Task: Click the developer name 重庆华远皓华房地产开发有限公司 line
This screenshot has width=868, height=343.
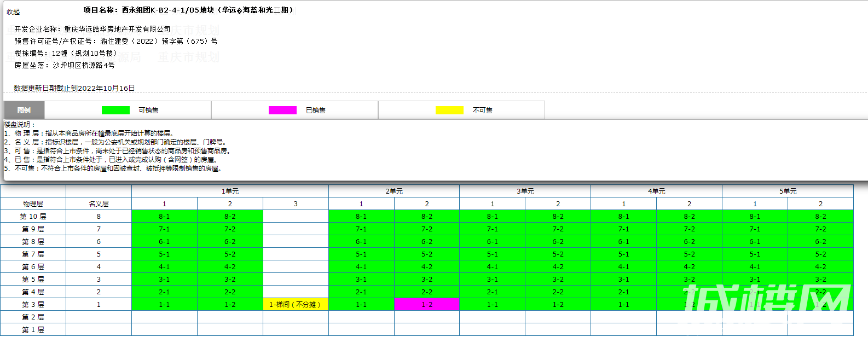Action: 92,30
